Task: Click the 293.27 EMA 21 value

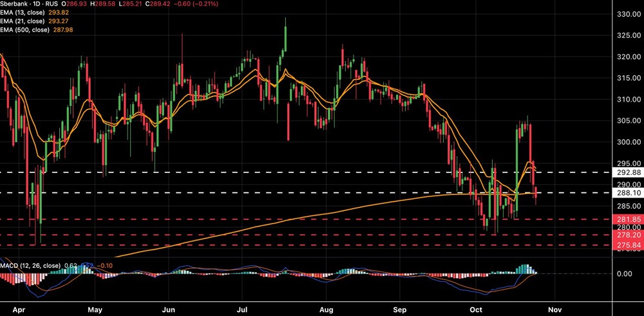Action: click(60, 22)
